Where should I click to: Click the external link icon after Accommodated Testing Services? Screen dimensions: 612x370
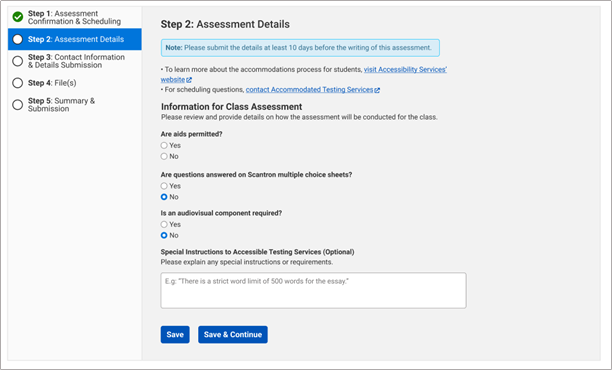click(377, 90)
